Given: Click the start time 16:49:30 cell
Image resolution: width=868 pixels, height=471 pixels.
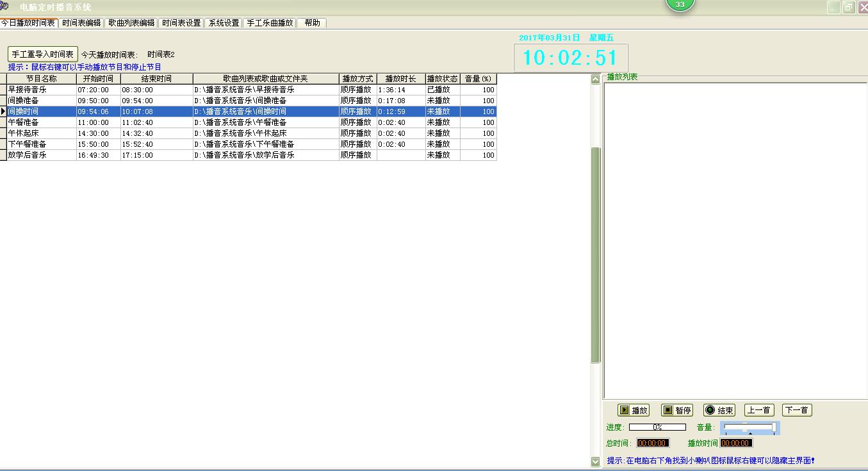Looking at the screenshot, I should tap(99, 155).
